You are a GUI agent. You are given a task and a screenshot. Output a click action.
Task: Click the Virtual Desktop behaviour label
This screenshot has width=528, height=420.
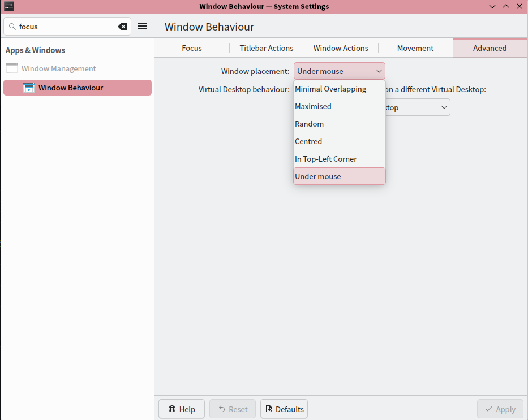click(244, 89)
